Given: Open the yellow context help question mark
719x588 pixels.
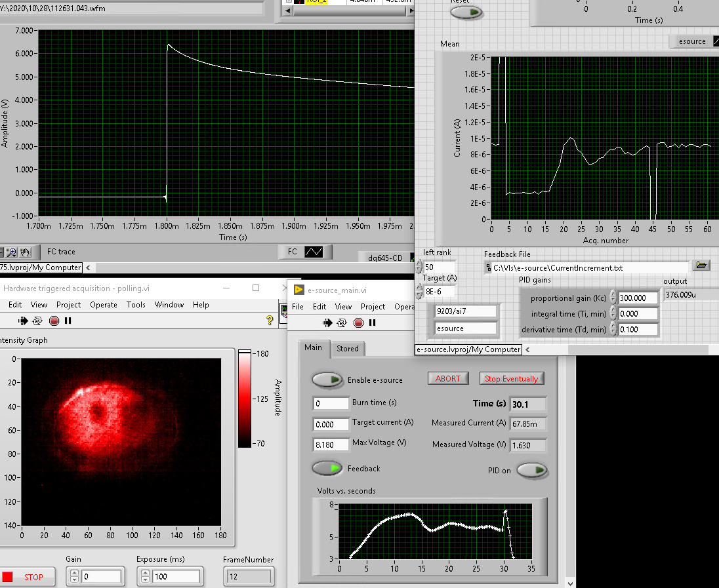Looking at the screenshot, I should coord(269,321).
